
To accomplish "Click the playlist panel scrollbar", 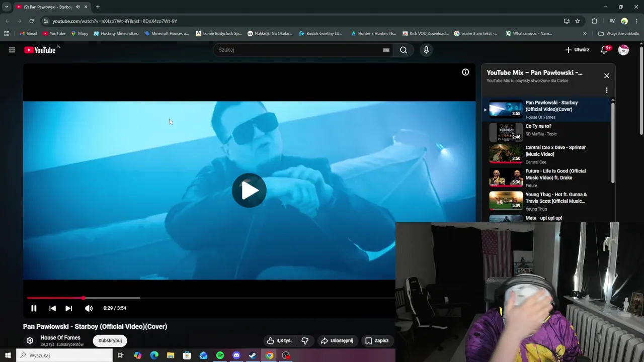I will [613, 142].
